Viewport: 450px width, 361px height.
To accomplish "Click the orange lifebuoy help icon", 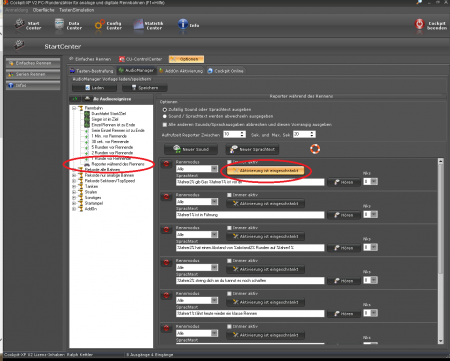I will point(315,149).
